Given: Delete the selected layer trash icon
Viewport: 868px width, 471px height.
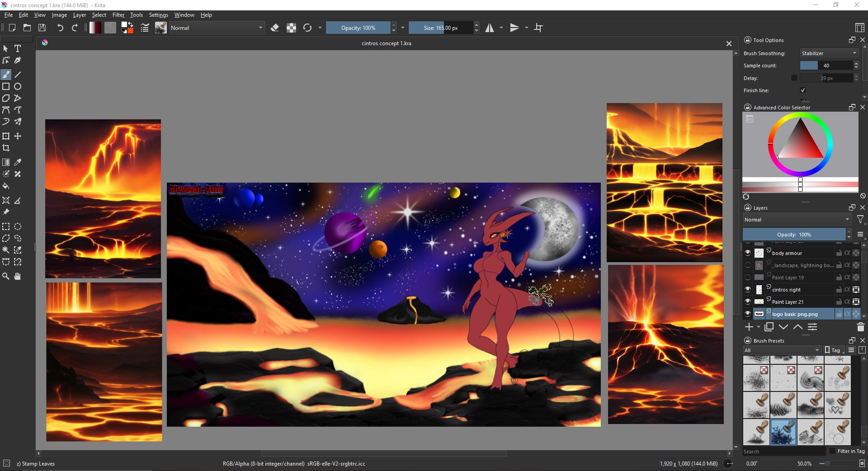Looking at the screenshot, I should [860, 327].
